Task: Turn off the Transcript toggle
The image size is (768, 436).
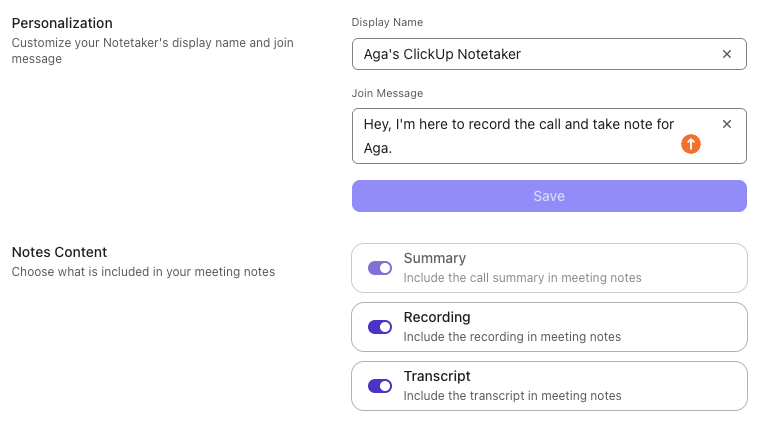Action: pos(380,386)
